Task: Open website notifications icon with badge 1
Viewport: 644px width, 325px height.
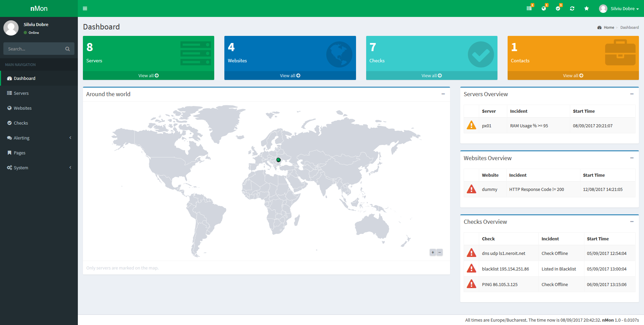Action: click(x=543, y=8)
